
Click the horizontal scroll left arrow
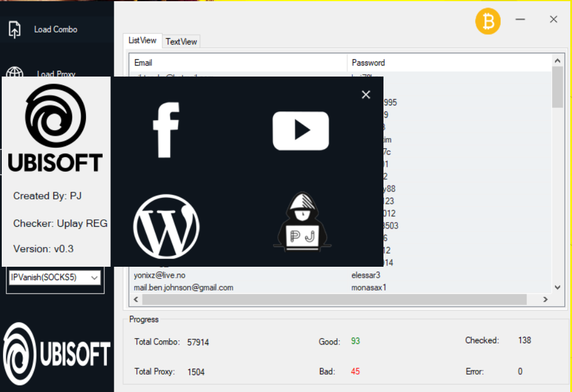136,299
